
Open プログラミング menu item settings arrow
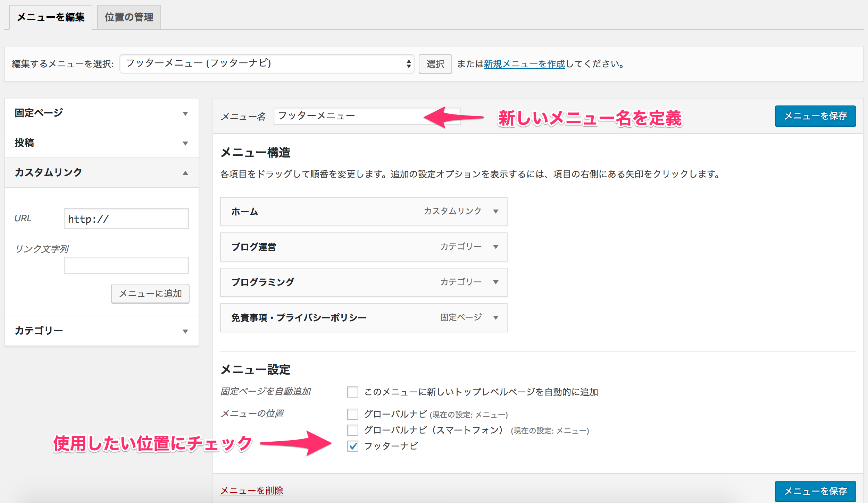click(x=496, y=282)
